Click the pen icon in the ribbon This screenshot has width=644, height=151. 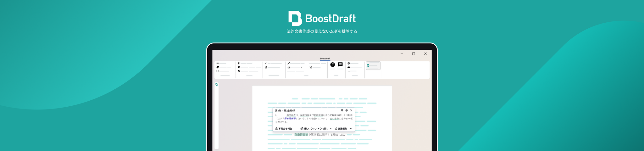point(288,63)
